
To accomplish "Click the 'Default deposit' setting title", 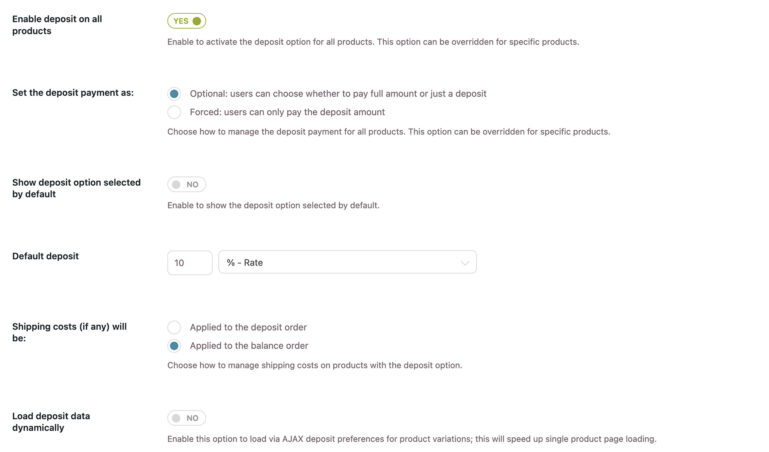I will [x=46, y=256].
